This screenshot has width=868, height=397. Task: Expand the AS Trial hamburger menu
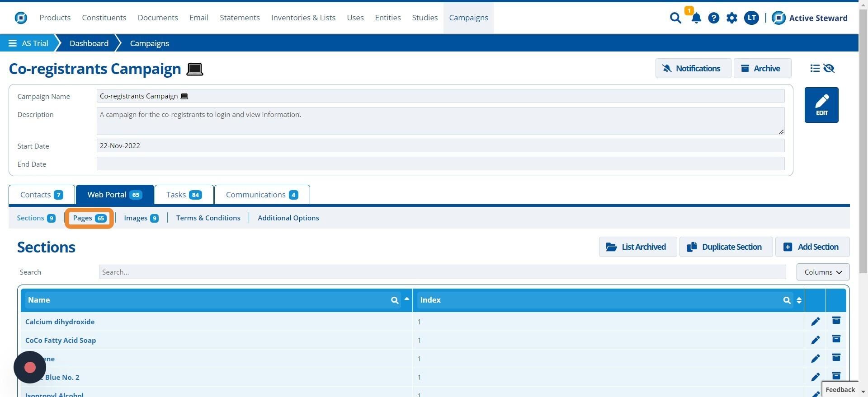click(x=12, y=43)
